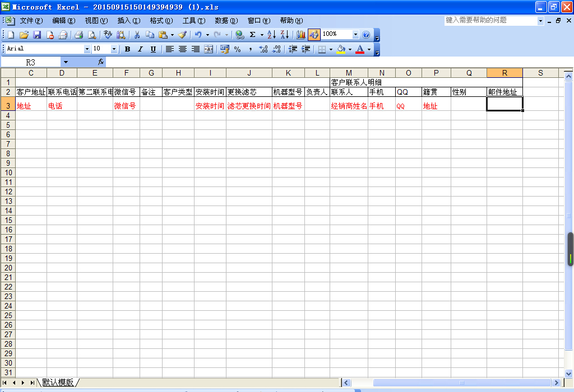
Task: Click the Cut scissors icon
Action: [136, 35]
